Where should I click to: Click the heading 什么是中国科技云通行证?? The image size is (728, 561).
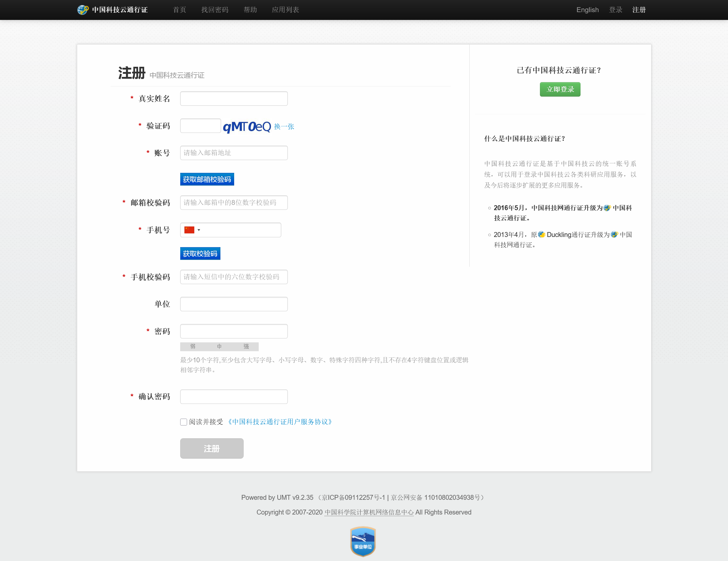coord(524,139)
